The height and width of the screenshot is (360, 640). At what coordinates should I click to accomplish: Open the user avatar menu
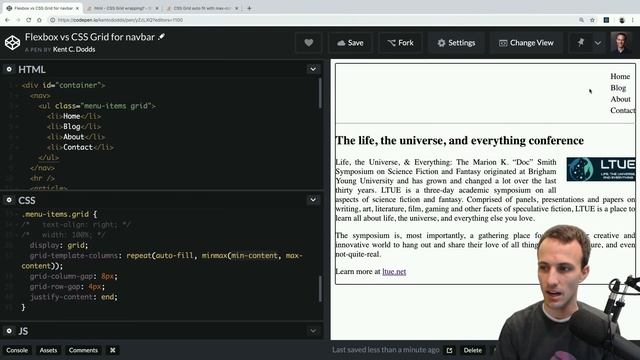coord(621,42)
